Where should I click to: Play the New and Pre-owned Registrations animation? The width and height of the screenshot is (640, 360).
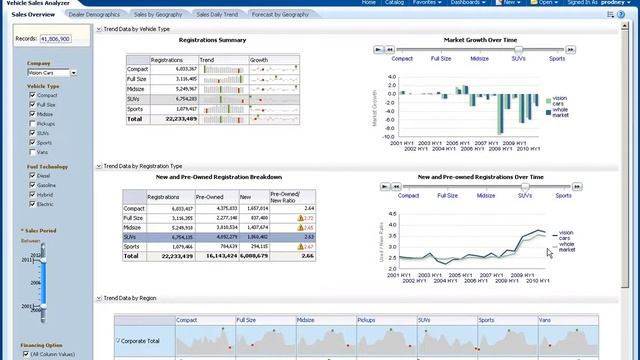point(385,187)
